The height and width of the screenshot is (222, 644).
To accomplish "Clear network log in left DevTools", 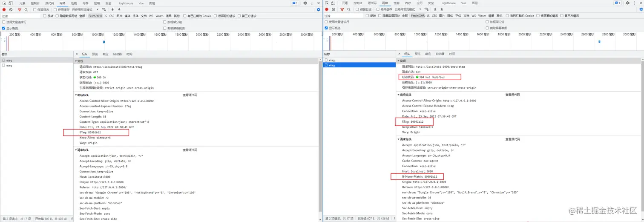I will pyautogui.click(x=11, y=9).
